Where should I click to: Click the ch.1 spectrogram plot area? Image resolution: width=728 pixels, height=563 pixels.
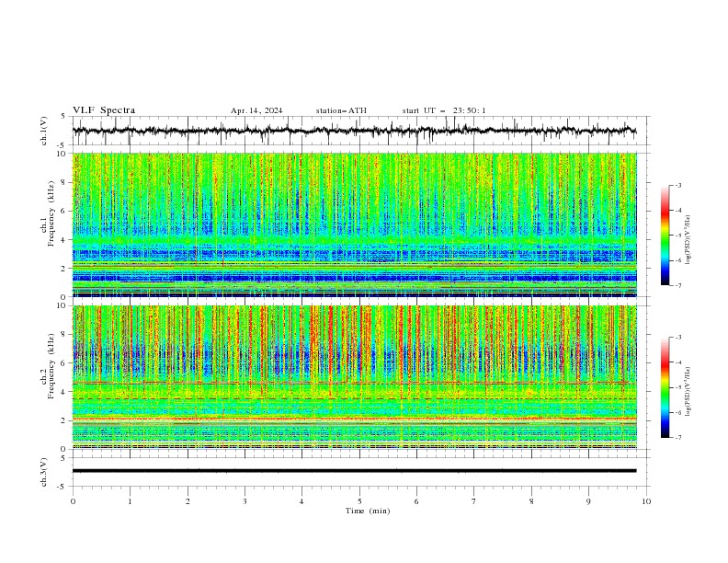(x=354, y=224)
